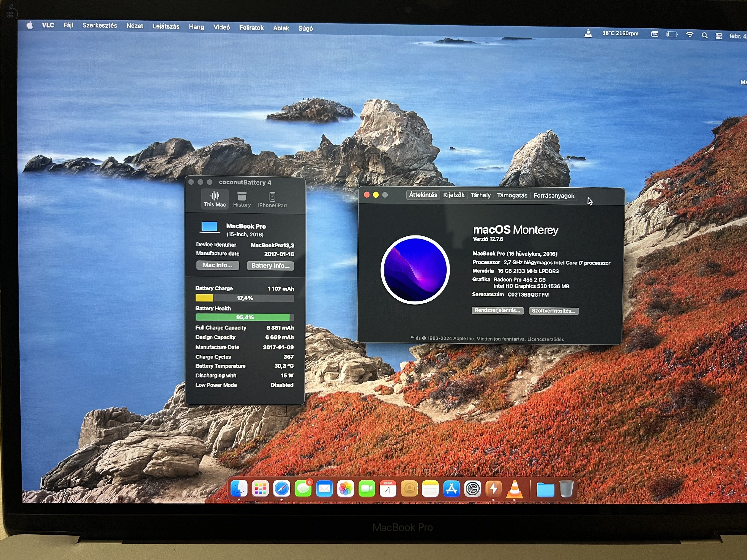Select the This Mac tab icon in coconutBattery
Image resolution: width=747 pixels, height=560 pixels.
tap(215, 199)
